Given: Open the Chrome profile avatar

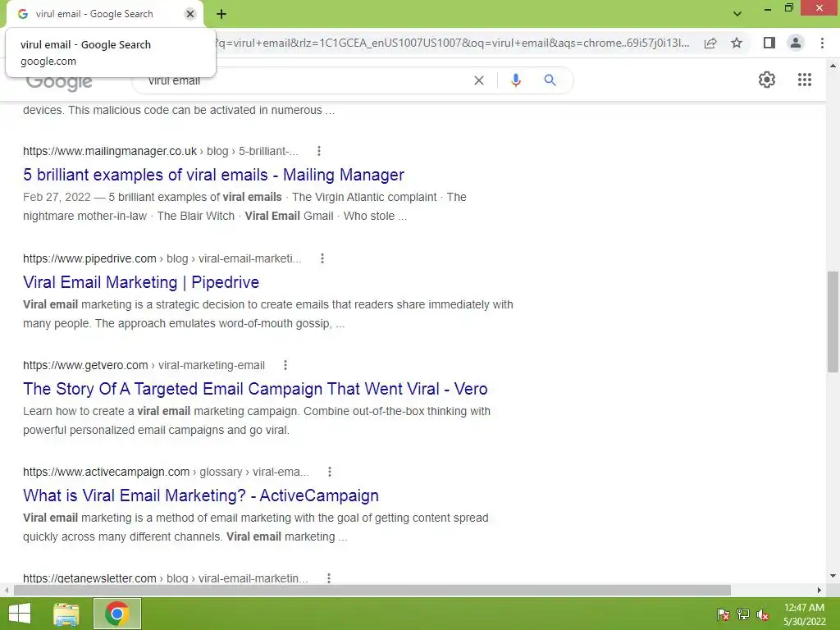Looking at the screenshot, I should [x=796, y=43].
